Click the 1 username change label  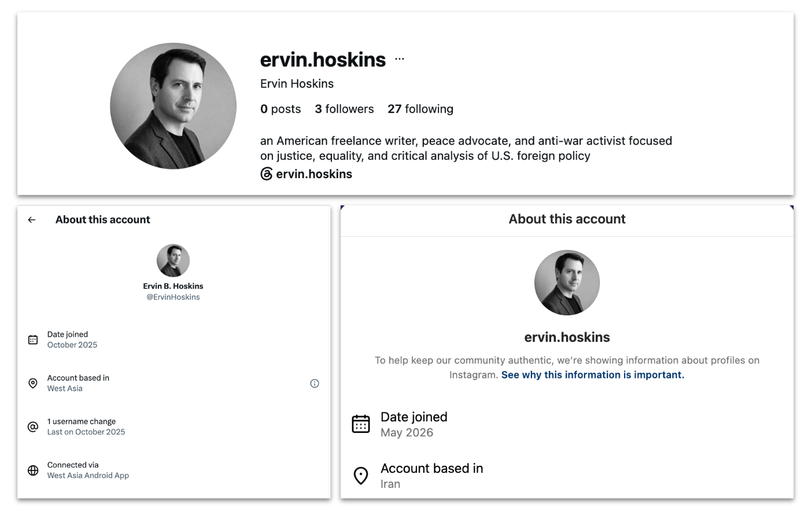(82, 421)
